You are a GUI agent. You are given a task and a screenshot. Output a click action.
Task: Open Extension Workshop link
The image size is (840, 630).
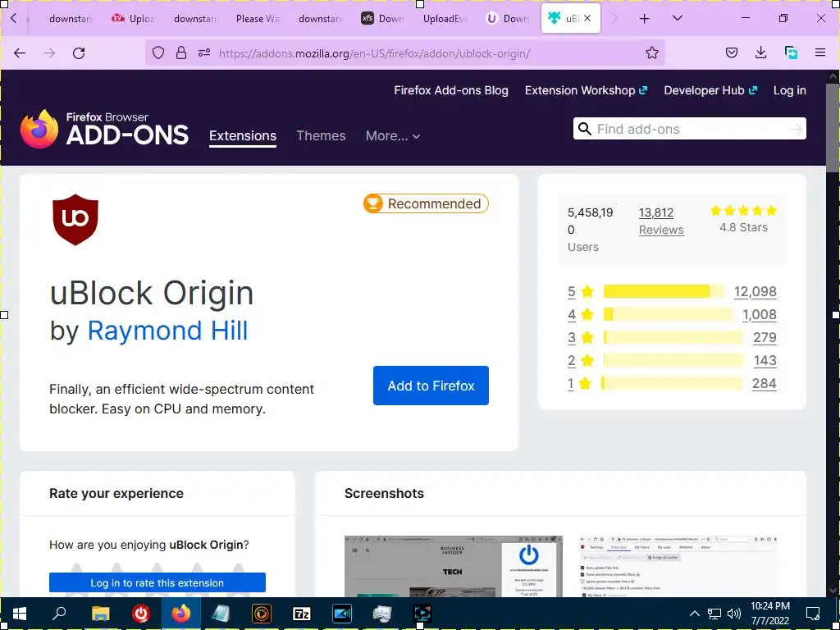tap(586, 90)
